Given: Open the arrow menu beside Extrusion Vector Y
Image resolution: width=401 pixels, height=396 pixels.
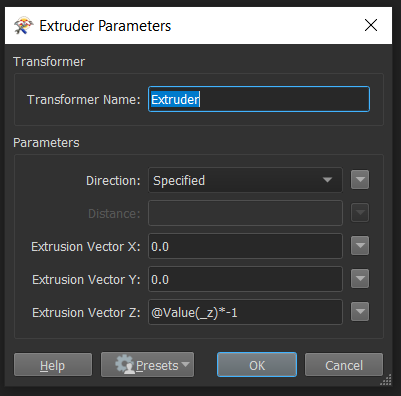Looking at the screenshot, I should [x=360, y=279].
